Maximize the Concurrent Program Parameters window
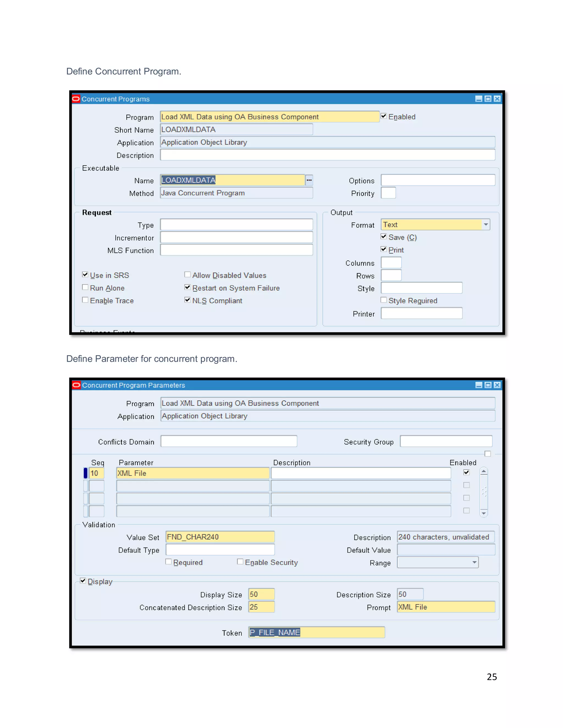 coord(488,385)
